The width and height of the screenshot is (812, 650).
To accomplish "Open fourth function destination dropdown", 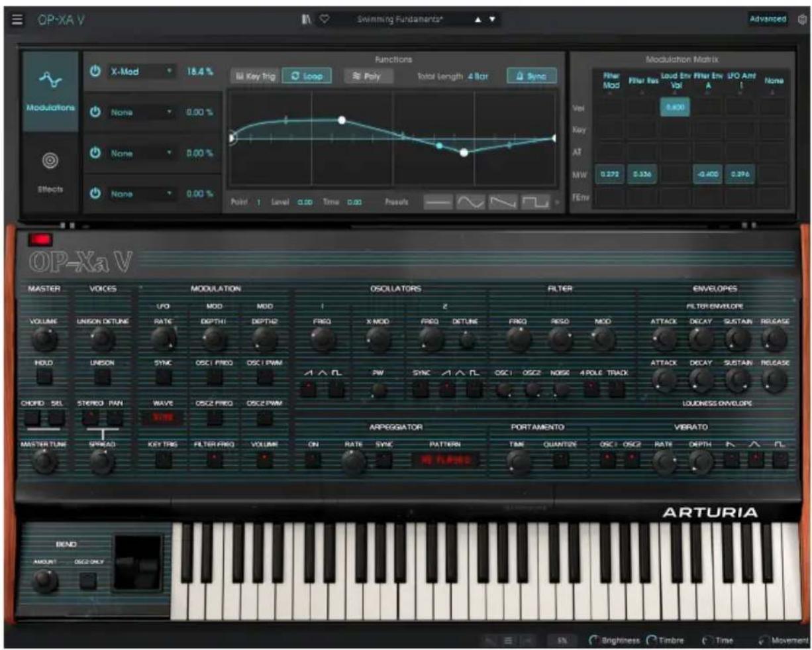I will 141,193.
